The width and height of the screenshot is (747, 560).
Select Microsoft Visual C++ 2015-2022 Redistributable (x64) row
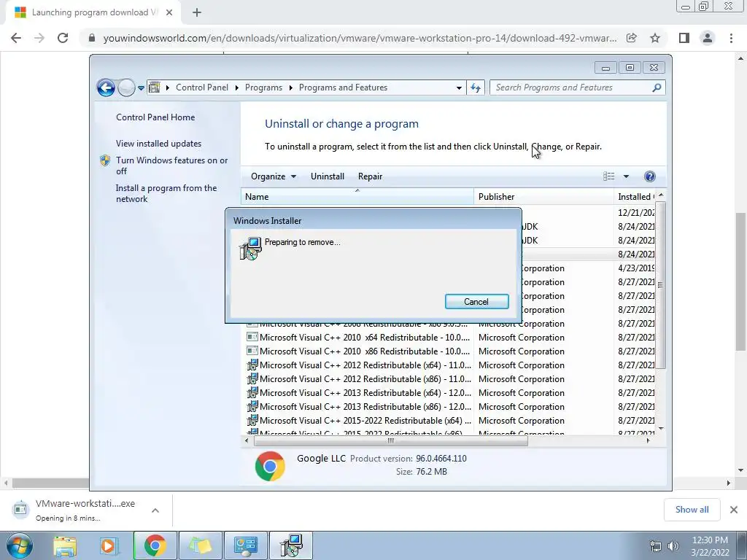pos(450,421)
